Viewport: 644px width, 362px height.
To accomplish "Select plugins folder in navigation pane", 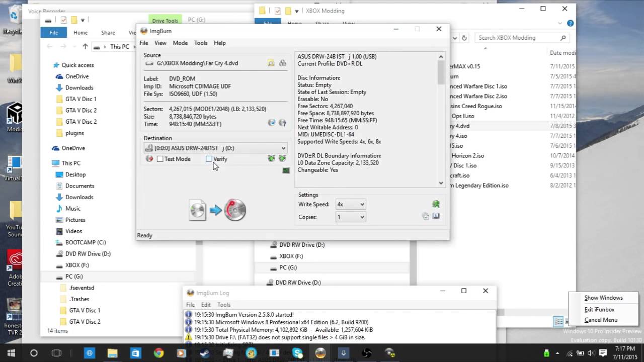I will coord(74,133).
